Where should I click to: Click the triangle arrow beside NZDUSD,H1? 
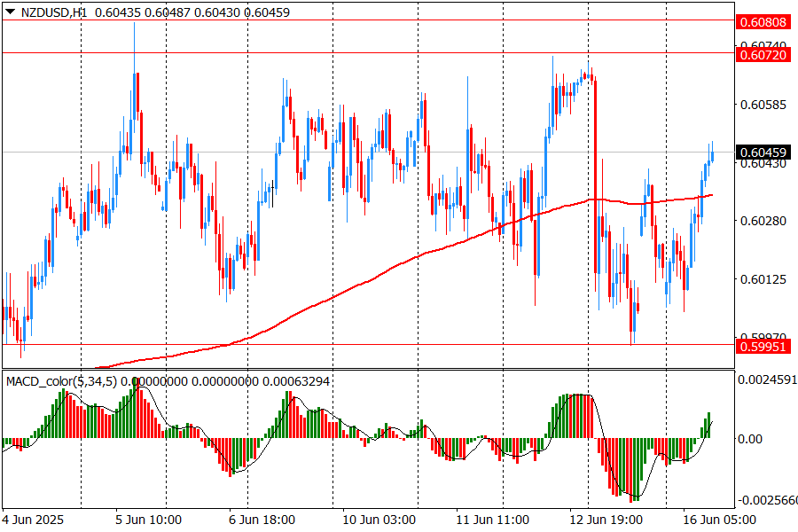[10, 12]
